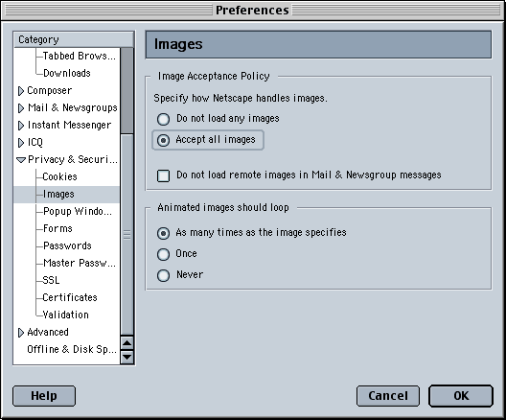This screenshot has height=420, width=506.
Task: Open the Popup Windows preferences panel
Action: pos(78,211)
